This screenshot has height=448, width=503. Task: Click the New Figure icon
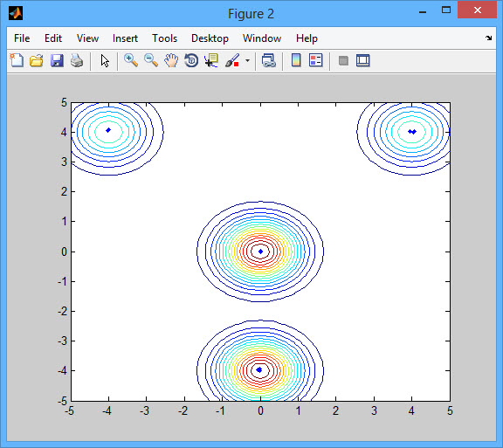tap(17, 60)
